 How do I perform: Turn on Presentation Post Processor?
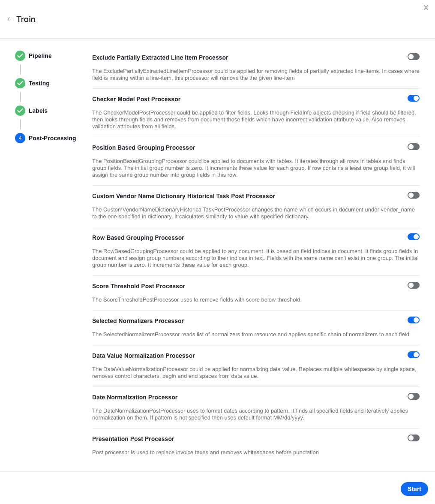pyautogui.click(x=413, y=438)
